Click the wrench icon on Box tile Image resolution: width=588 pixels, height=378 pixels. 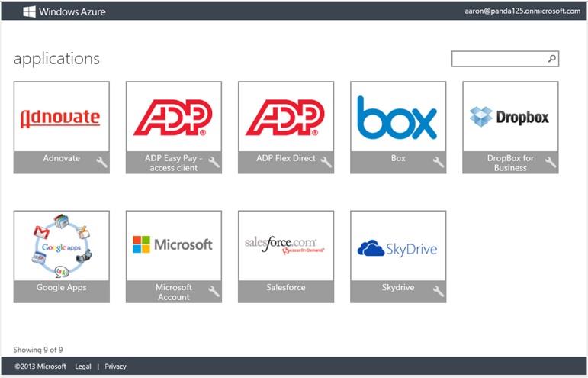[438, 162]
